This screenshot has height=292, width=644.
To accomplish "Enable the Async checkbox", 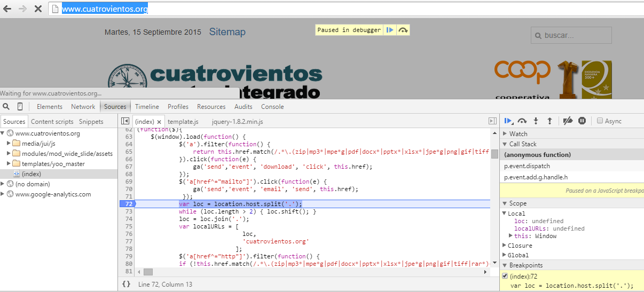I will coord(600,121).
